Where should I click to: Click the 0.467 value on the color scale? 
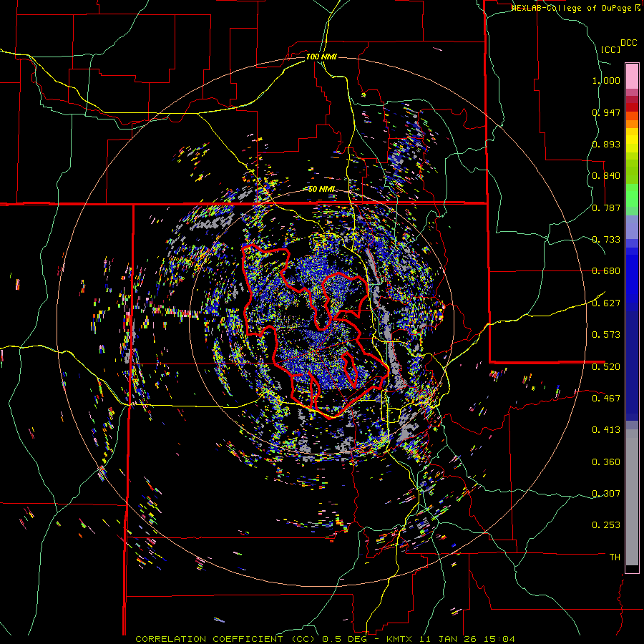606,399
